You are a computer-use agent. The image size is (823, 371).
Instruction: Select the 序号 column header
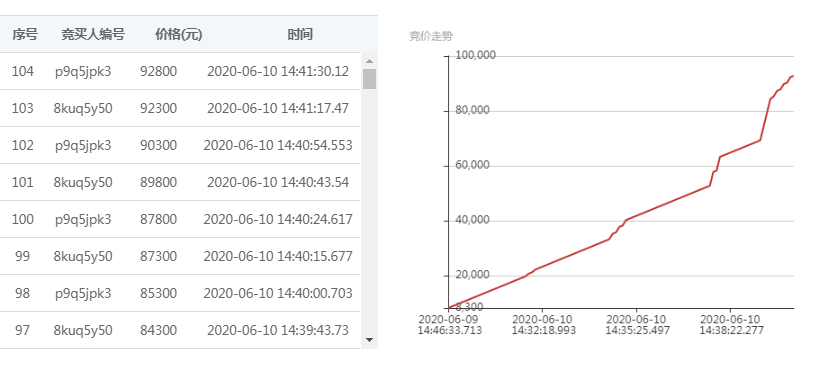(25, 35)
